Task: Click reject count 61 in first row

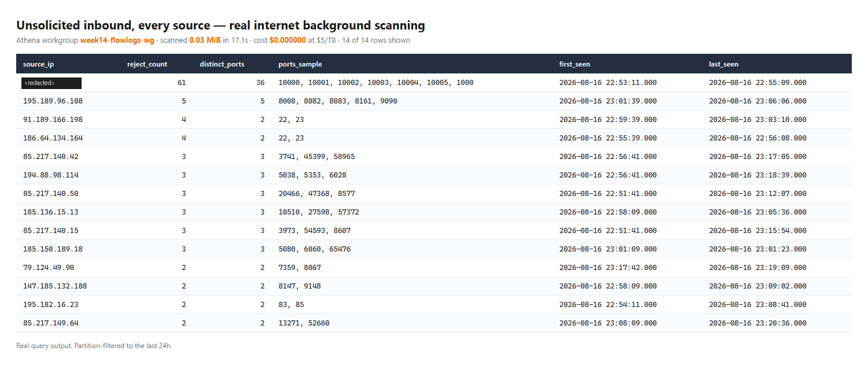Action: (x=182, y=83)
